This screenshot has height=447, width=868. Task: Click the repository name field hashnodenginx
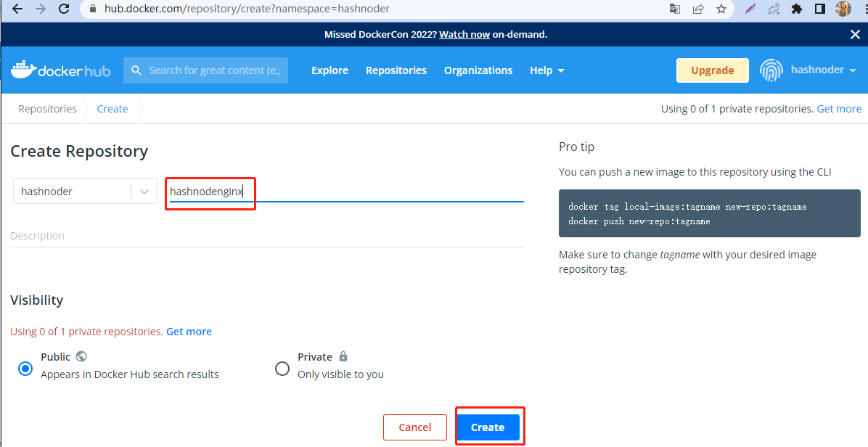346,192
